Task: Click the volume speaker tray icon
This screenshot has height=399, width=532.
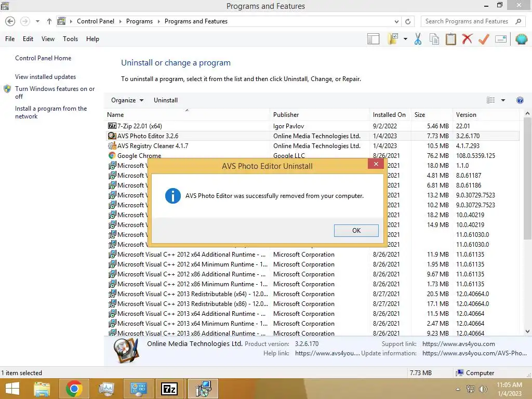Action: click(483, 389)
